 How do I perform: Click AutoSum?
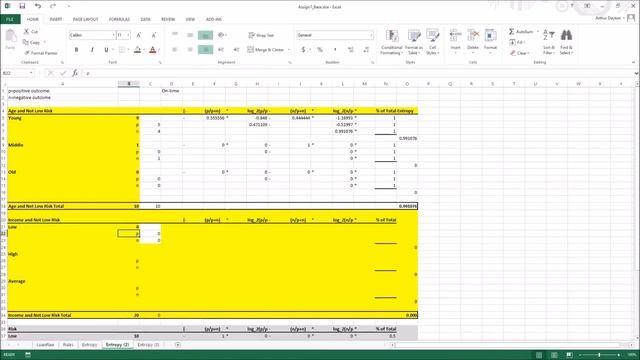[x=522, y=31]
